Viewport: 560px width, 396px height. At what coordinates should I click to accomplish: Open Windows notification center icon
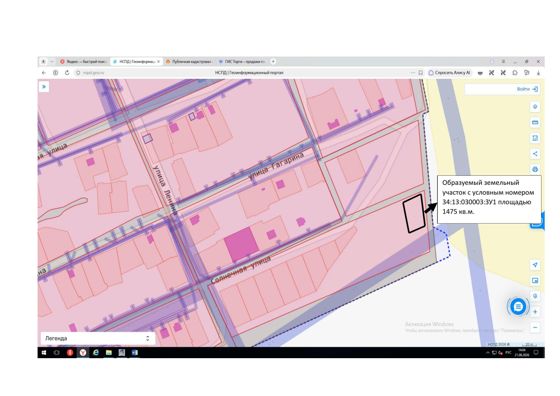pos(536,352)
